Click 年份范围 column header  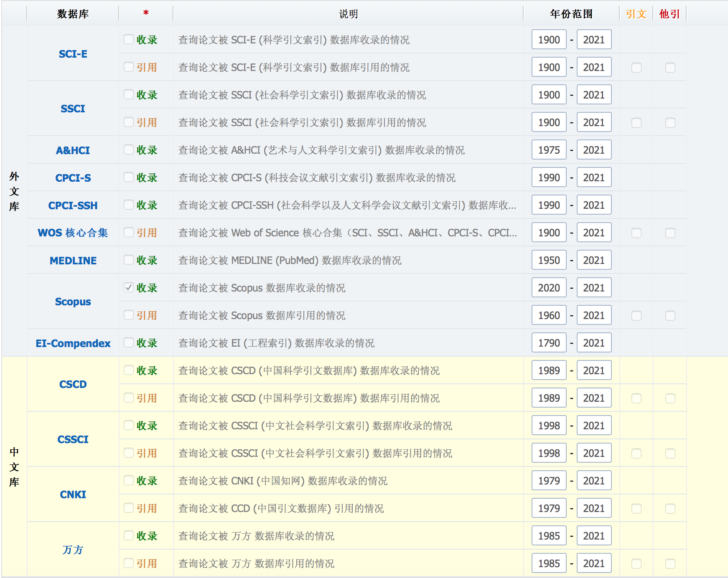(571, 14)
